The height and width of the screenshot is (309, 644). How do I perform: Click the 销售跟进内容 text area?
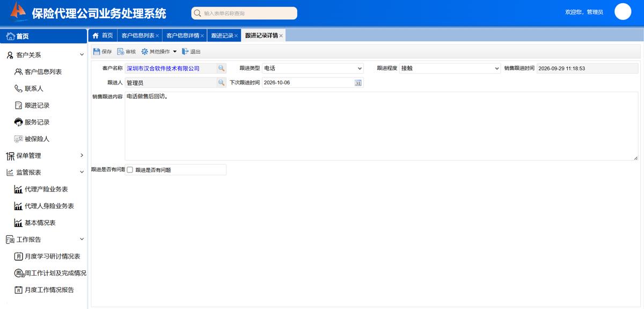click(381, 126)
